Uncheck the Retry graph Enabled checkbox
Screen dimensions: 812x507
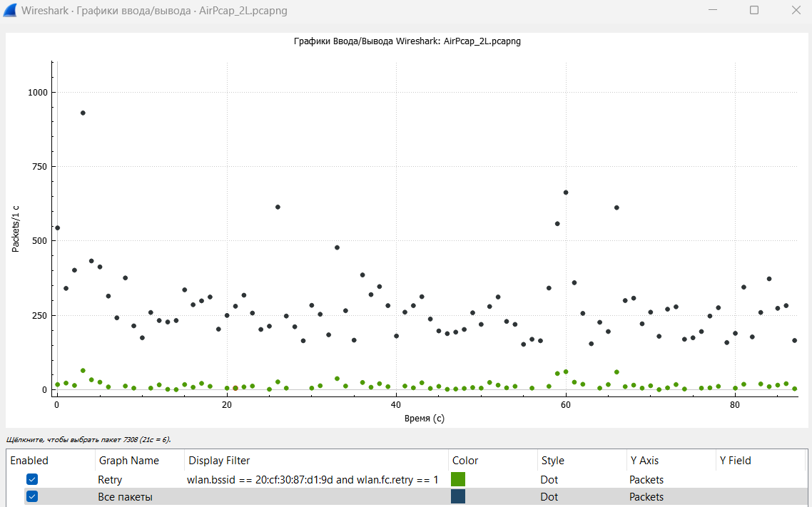(31, 480)
